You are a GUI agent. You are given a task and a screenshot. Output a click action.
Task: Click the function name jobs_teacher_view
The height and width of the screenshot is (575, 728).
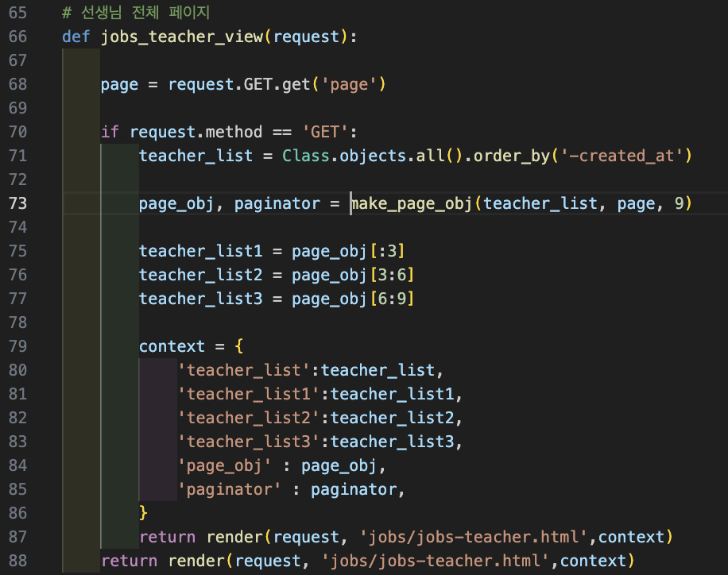(x=182, y=37)
